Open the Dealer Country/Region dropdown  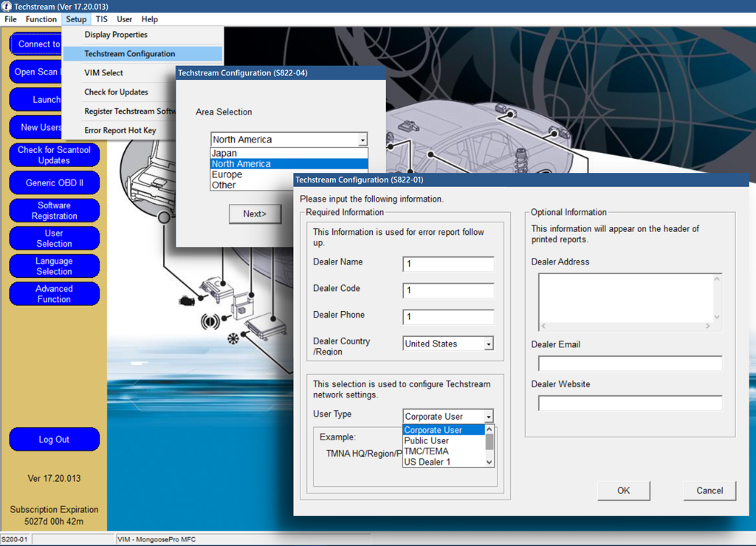coord(488,344)
